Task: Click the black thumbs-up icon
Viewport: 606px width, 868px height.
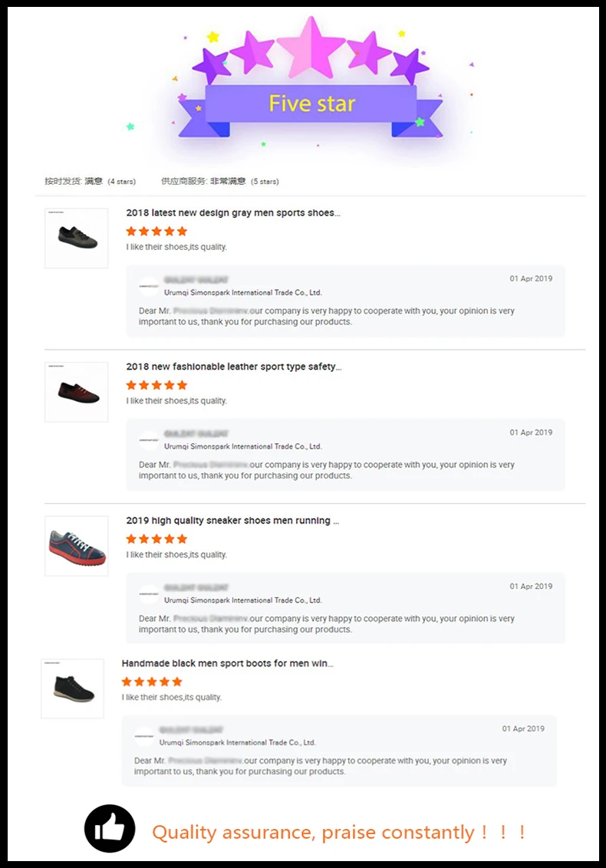Action: (x=110, y=829)
